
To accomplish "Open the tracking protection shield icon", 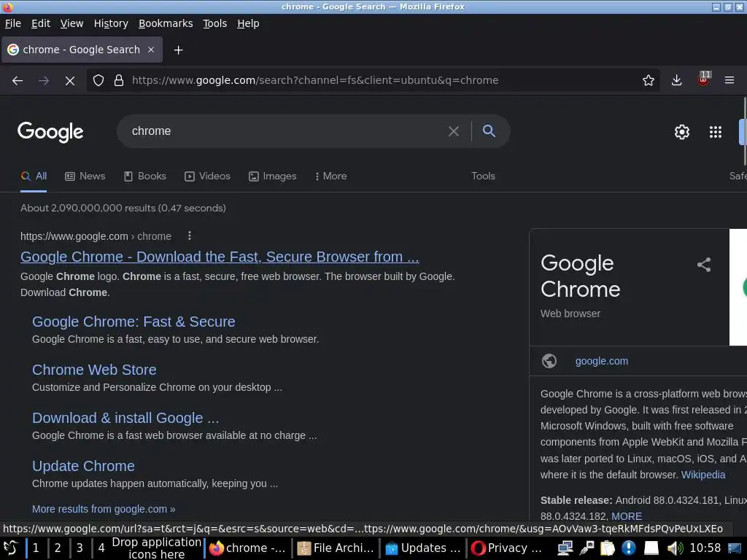I will point(98,80).
